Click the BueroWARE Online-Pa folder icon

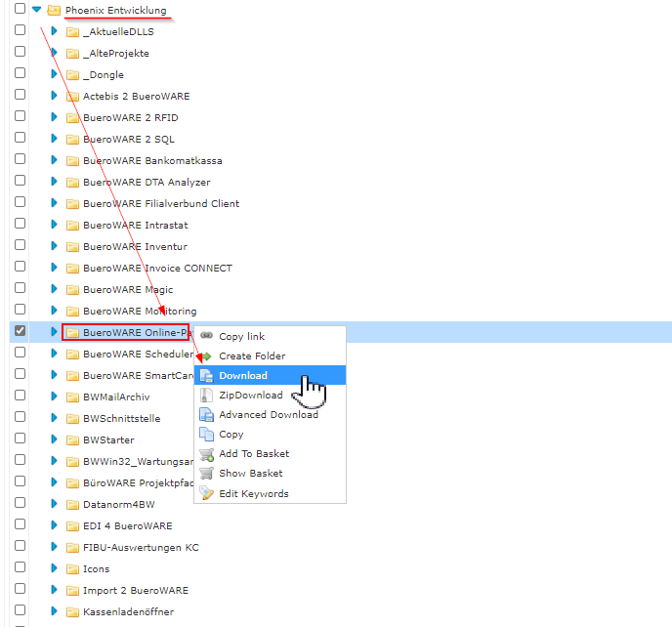coord(73,333)
